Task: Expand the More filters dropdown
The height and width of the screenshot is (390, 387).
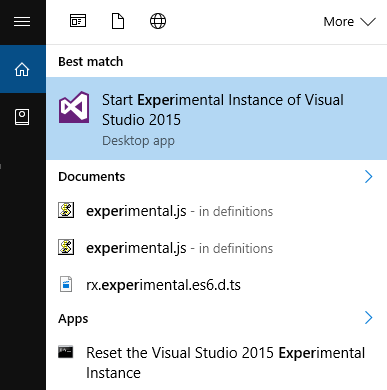Action: click(x=349, y=22)
